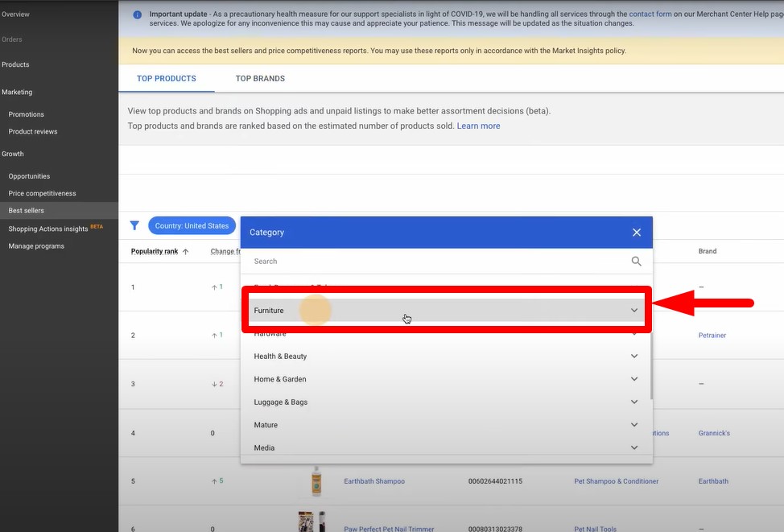The height and width of the screenshot is (532, 784).
Task: Click the filter funnel icon
Action: point(134,225)
